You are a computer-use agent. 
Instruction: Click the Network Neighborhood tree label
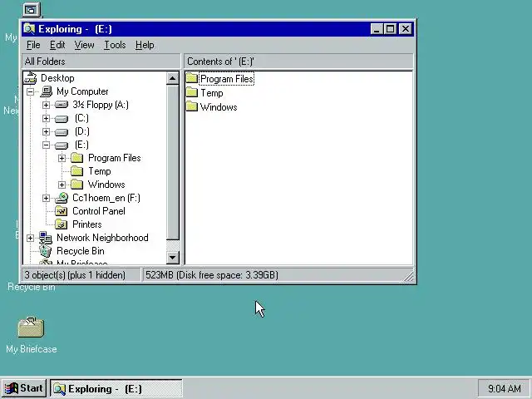click(102, 238)
